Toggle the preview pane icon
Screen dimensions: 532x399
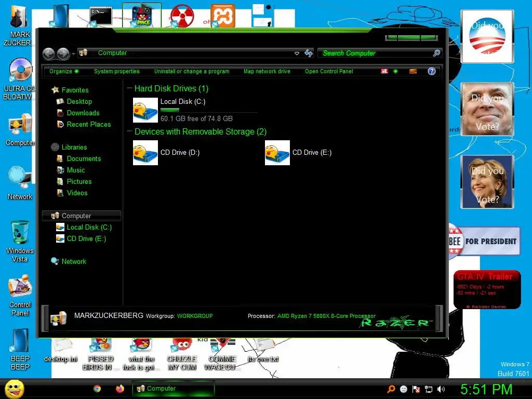(413, 71)
